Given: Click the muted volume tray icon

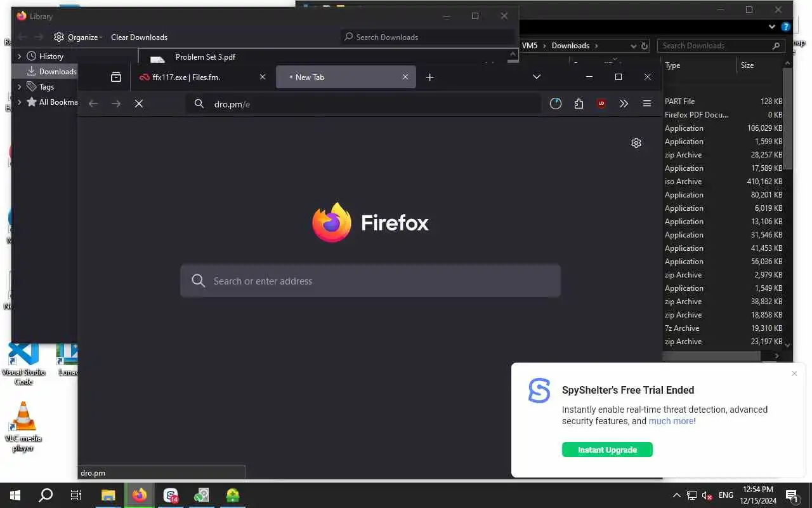Looking at the screenshot, I should click(x=708, y=495).
